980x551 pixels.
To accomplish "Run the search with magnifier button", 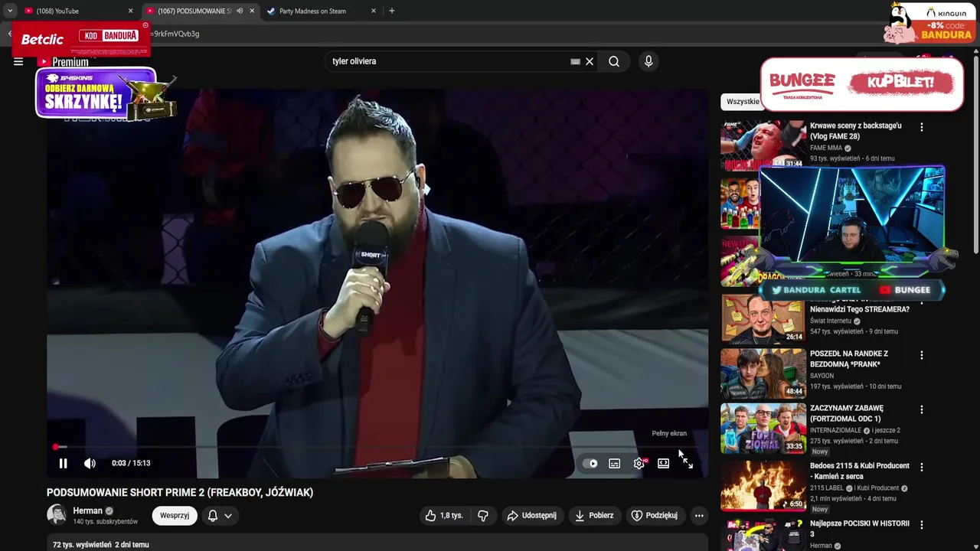I will (x=614, y=61).
